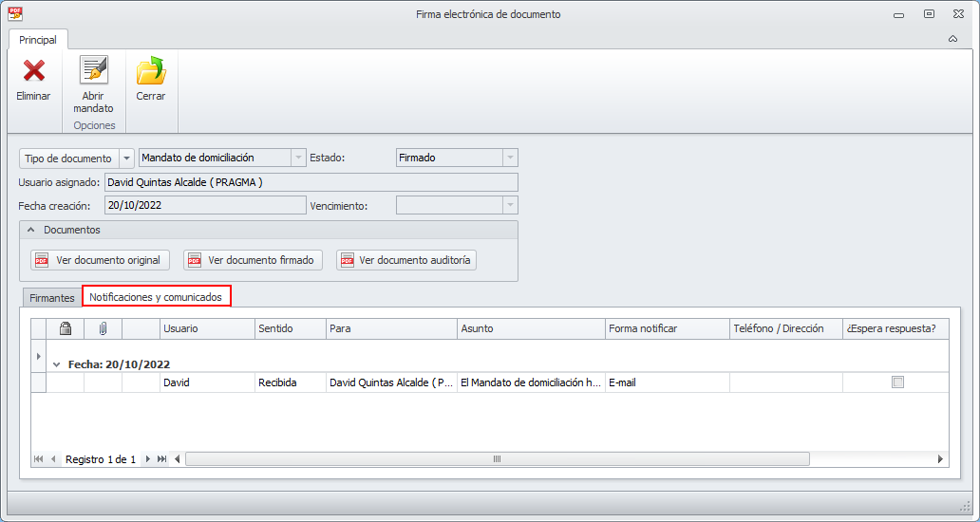Viewport: 980px width, 522px height.
Task: Click the Eliminar red X icon
Action: click(x=34, y=71)
